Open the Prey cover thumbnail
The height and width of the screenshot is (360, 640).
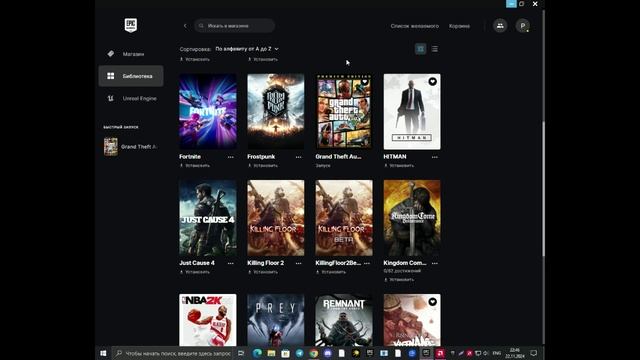click(x=276, y=320)
